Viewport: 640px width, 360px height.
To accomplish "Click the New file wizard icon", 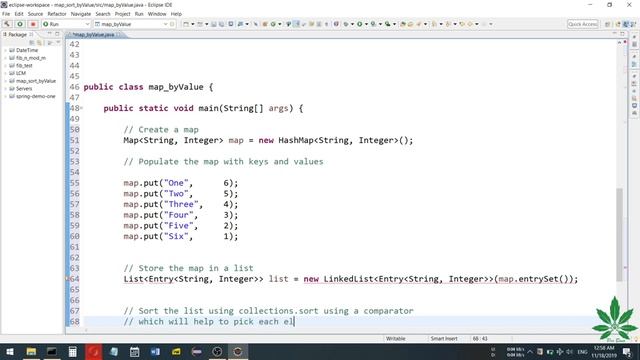I will (186, 24).
